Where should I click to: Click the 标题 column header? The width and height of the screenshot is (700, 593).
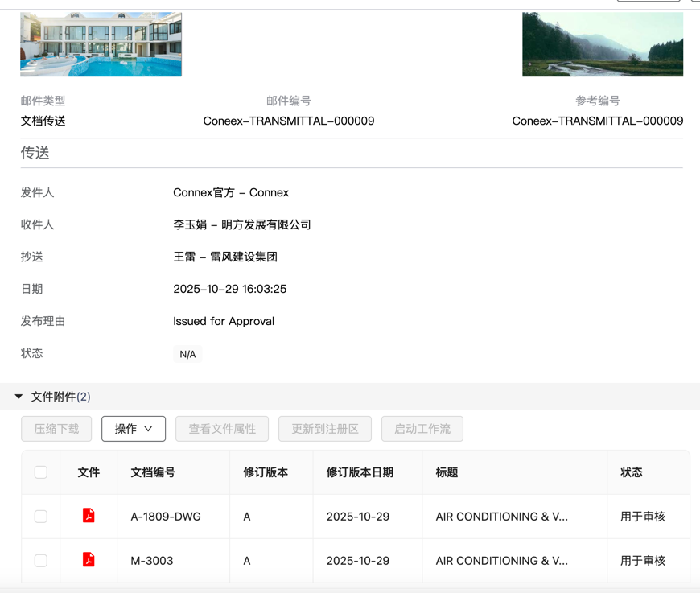click(447, 472)
